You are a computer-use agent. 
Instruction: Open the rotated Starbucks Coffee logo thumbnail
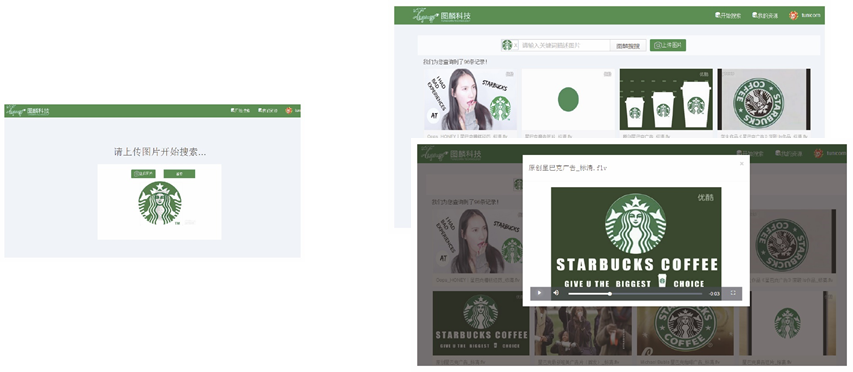click(764, 99)
